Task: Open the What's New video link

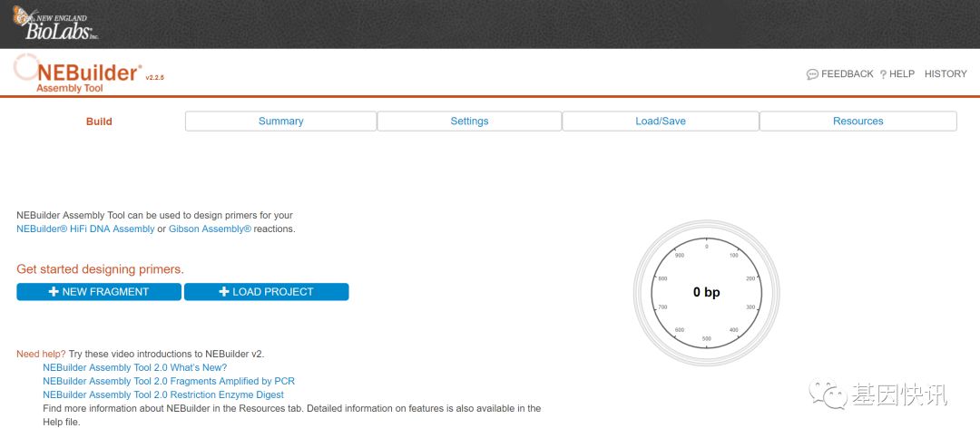Action: click(135, 367)
